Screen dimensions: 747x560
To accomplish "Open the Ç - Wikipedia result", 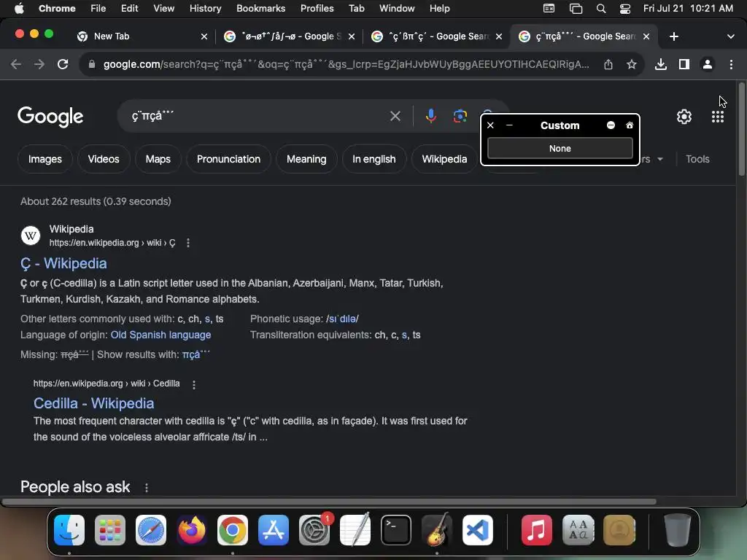I will click(x=63, y=263).
